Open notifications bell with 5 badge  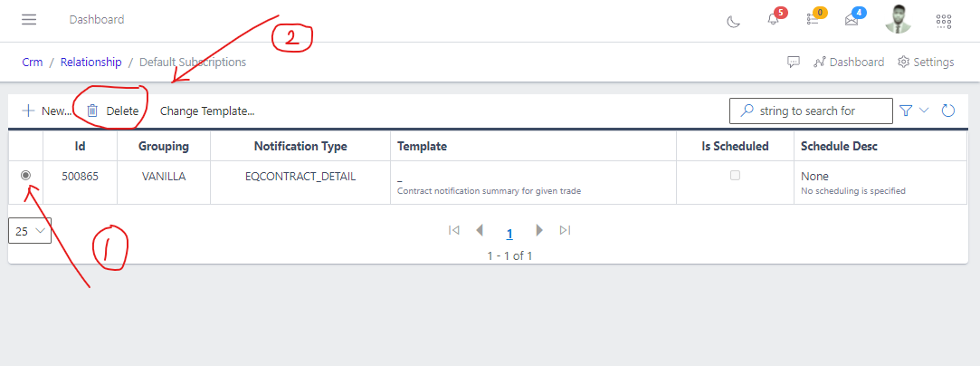pyautogui.click(x=773, y=19)
